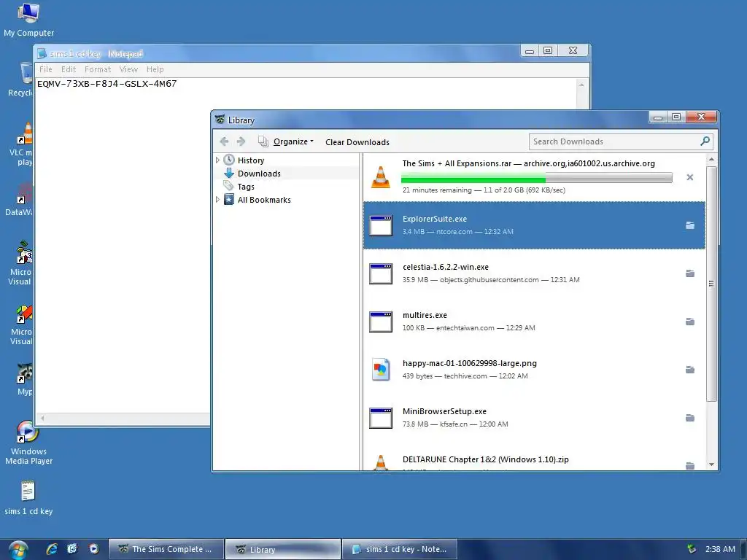Click system tray icon beside clock
The image size is (747, 560).
[x=692, y=549]
